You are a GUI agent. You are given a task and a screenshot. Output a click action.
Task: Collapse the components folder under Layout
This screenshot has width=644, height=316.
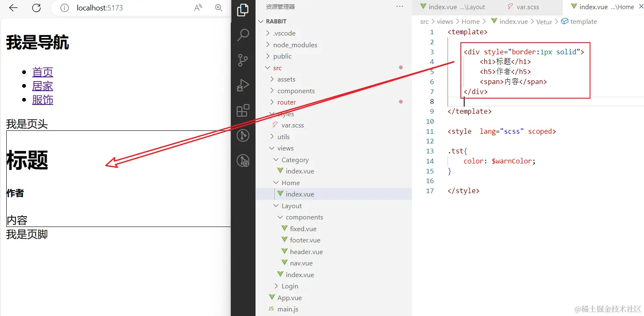point(281,217)
